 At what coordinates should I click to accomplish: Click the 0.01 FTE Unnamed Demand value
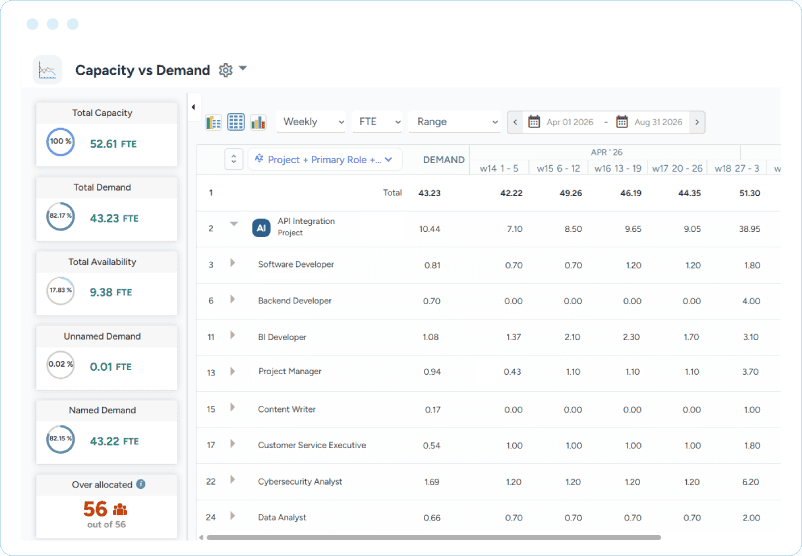pos(110,367)
